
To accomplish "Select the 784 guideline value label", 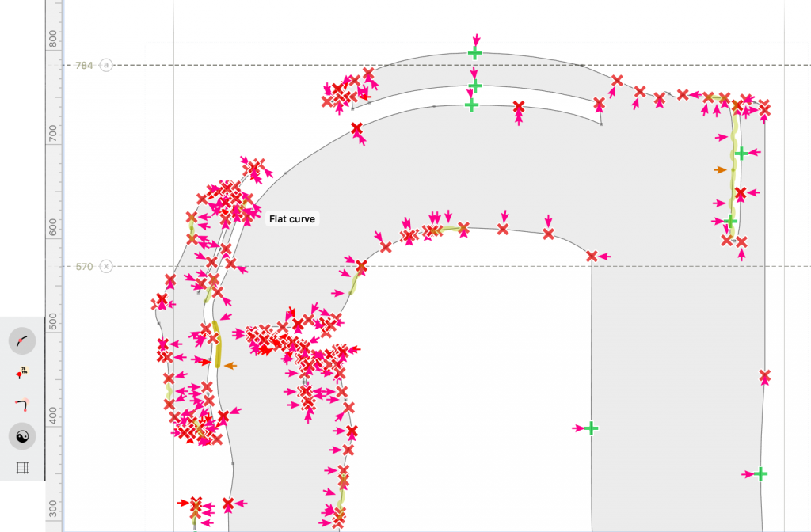I will click(84, 65).
